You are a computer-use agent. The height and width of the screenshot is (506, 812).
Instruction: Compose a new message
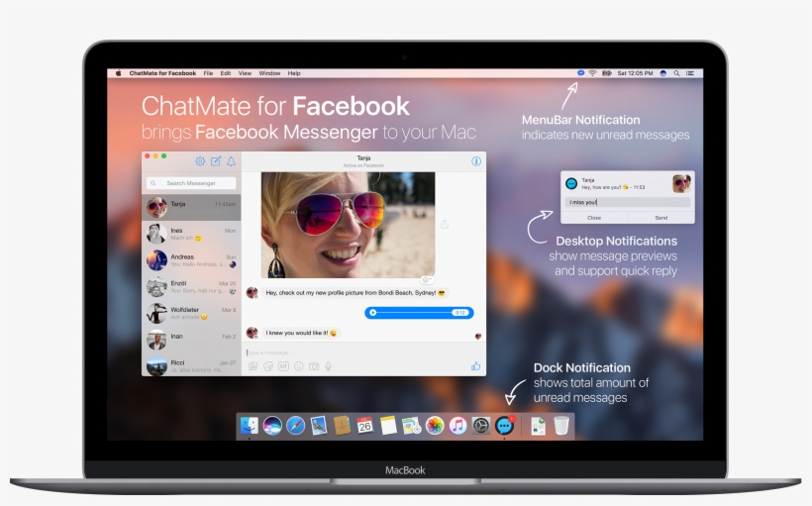pos(216,161)
